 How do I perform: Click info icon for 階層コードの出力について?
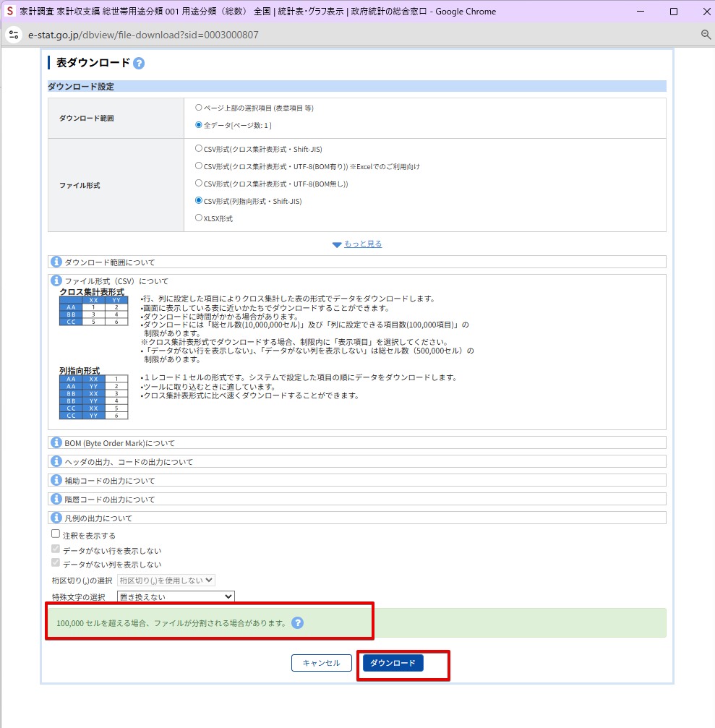pyautogui.click(x=56, y=498)
